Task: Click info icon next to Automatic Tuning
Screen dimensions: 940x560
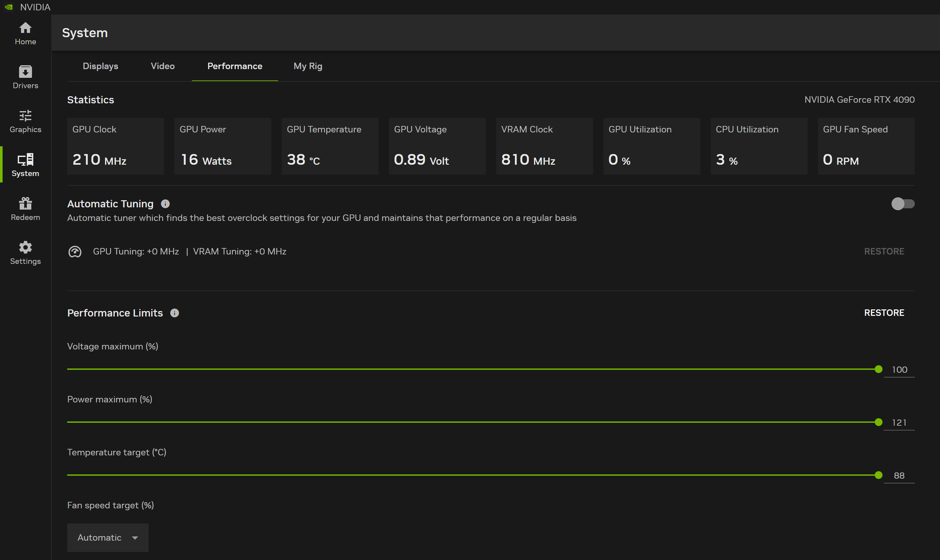Action: 165,204
